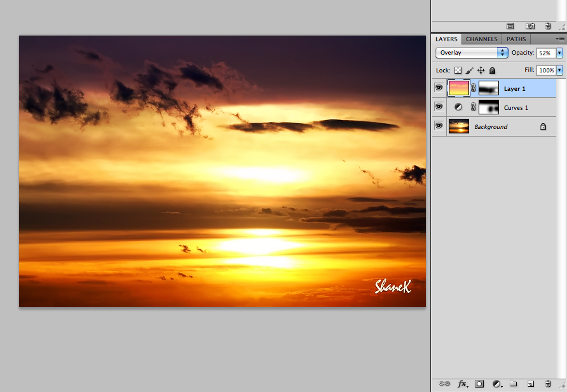The width and height of the screenshot is (567, 392).
Task: Create a new adjustment layer
Action: coord(497,384)
